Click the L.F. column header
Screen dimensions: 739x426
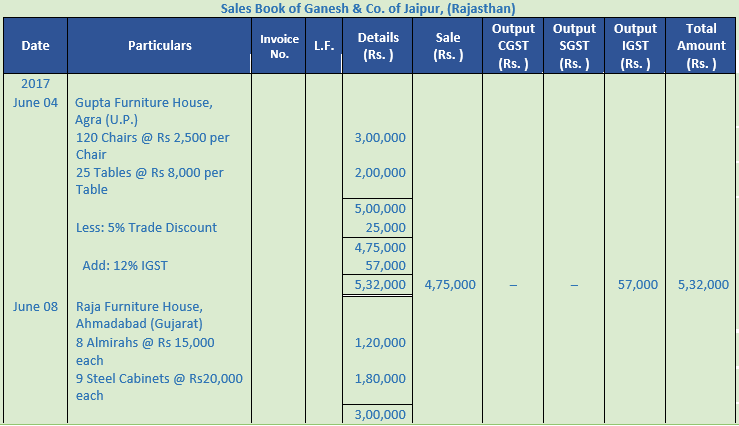pyautogui.click(x=323, y=45)
